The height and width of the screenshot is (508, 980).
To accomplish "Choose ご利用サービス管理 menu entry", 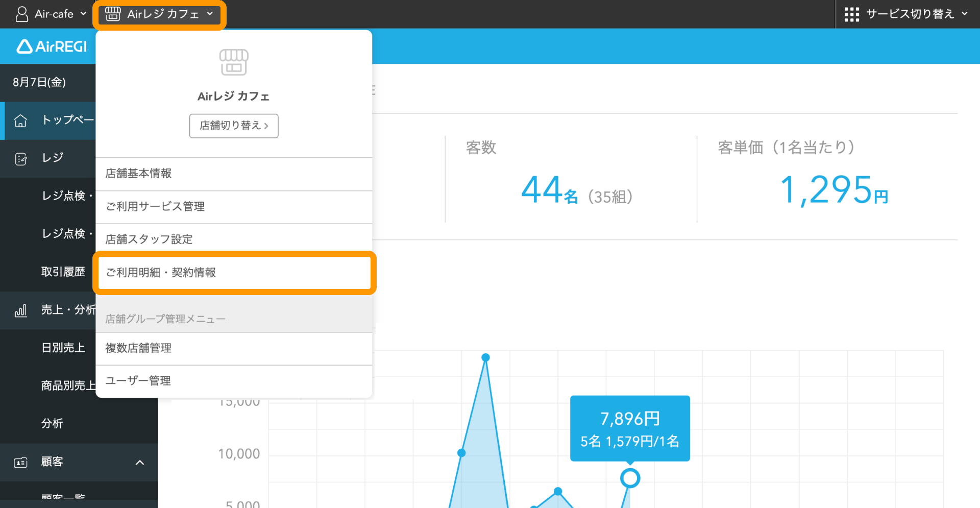I will point(234,207).
